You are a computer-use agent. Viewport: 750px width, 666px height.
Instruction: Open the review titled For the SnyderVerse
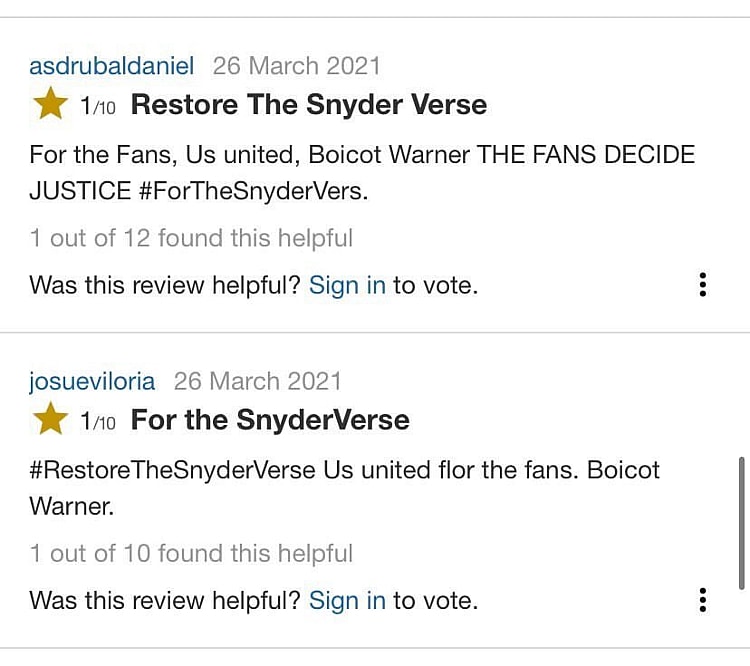(x=270, y=419)
